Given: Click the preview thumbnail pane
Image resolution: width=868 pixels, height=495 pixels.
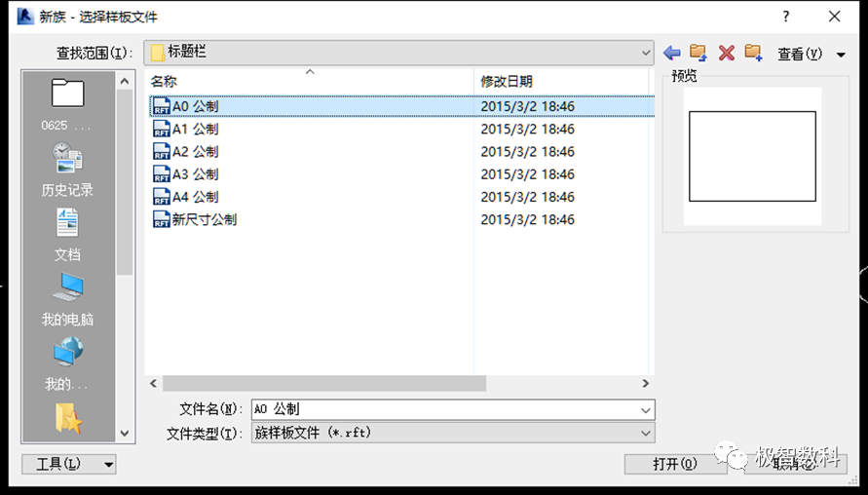Looking at the screenshot, I should coord(752,156).
